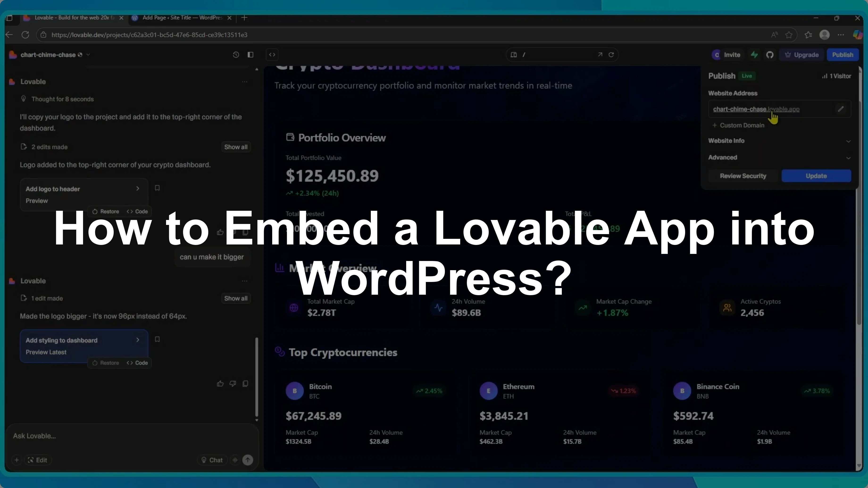Expand Website Info section
This screenshot has width=868, height=488.
(x=779, y=141)
